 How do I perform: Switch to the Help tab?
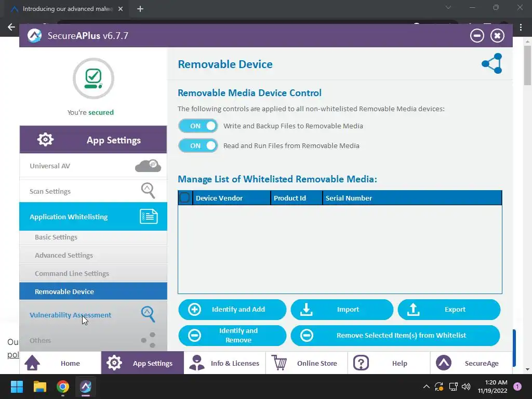(x=389, y=363)
